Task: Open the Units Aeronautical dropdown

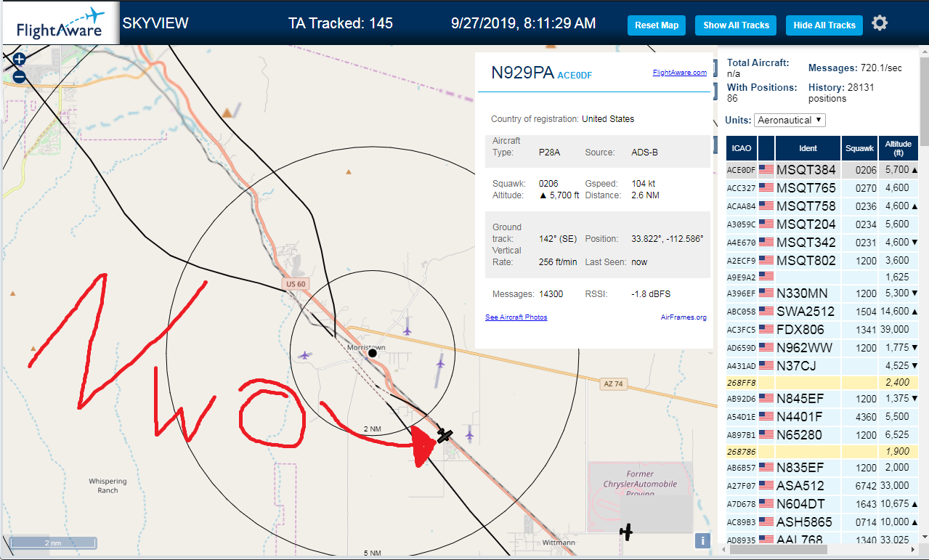Action: click(x=790, y=120)
